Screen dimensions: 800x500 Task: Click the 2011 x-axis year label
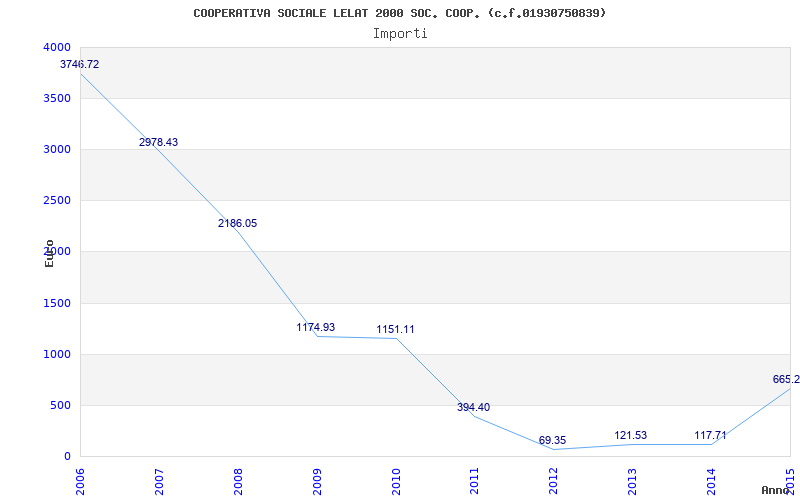pos(474,481)
